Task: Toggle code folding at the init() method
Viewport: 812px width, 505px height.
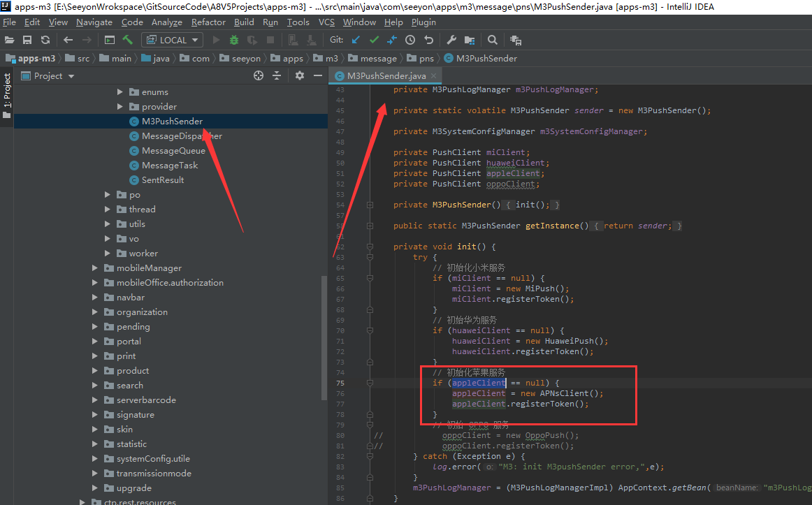Action: [x=370, y=247]
